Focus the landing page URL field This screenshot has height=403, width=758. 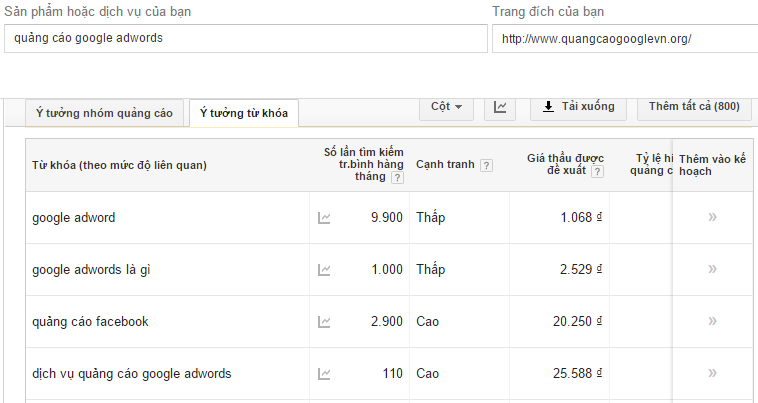625,39
